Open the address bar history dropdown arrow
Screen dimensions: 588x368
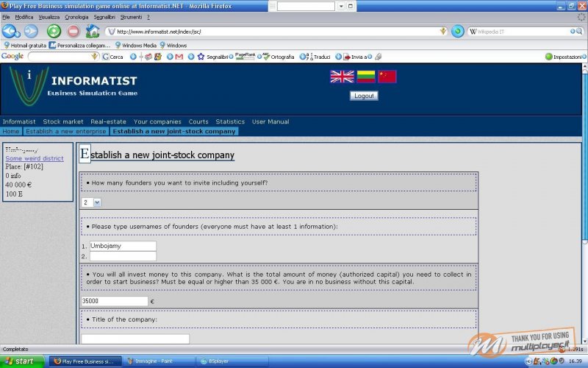(x=443, y=31)
